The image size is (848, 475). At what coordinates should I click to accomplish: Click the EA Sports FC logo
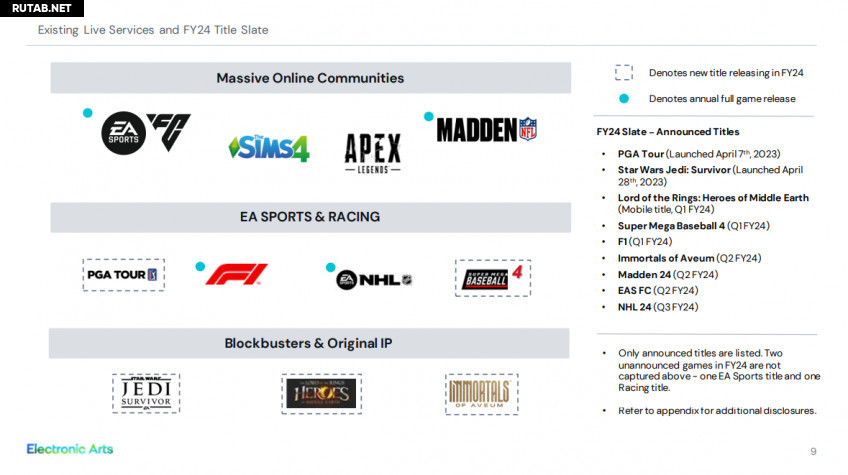[146, 132]
